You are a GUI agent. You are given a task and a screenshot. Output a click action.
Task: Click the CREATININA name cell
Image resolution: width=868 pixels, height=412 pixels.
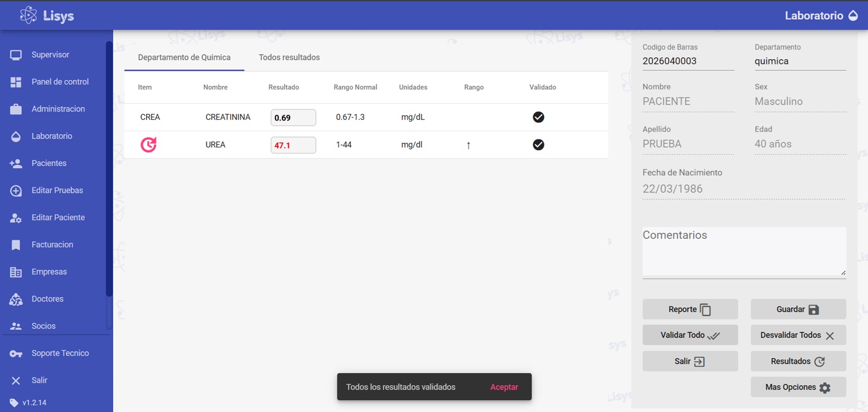pos(228,117)
